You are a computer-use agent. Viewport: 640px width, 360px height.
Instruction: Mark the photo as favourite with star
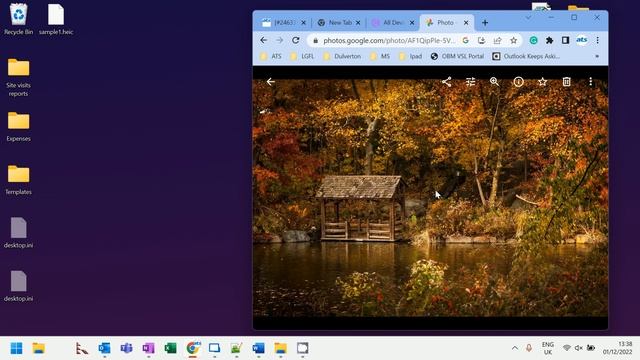pyautogui.click(x=542, y=82)
